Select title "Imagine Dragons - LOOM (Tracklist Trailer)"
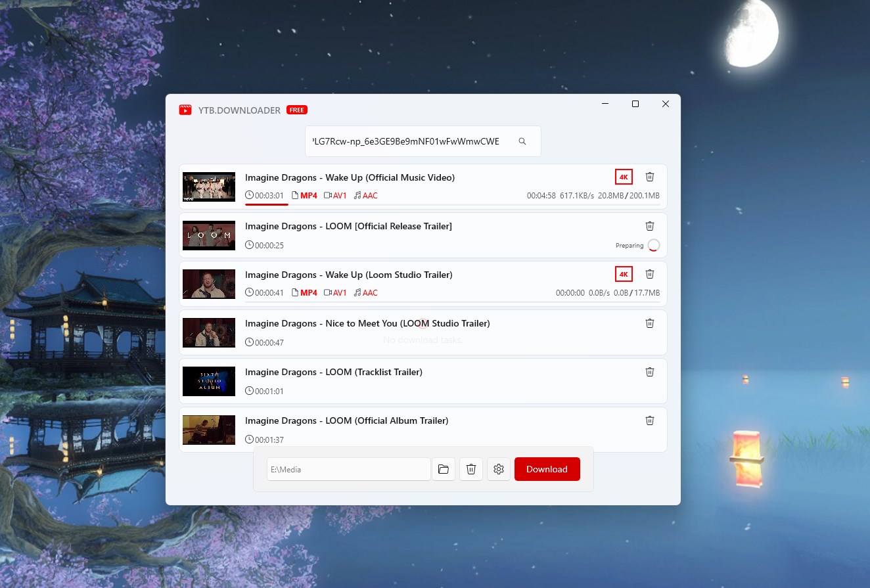This screenshot has width=870, height=588. [334, 372]
